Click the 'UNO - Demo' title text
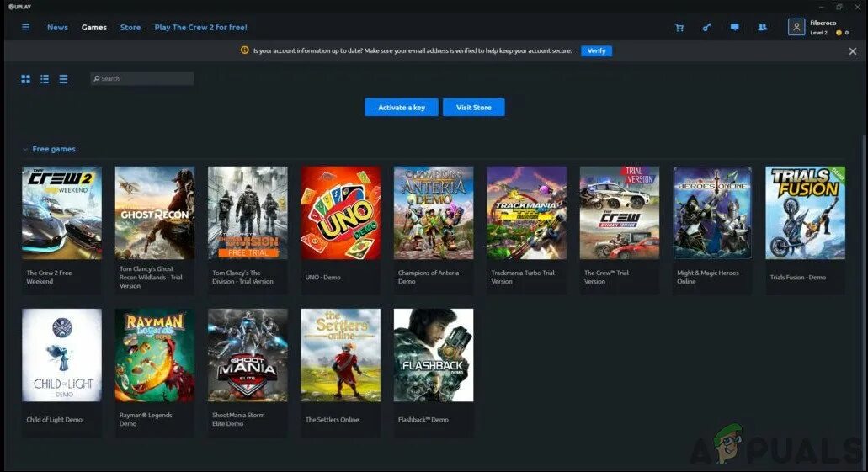 tap(323, 277)
